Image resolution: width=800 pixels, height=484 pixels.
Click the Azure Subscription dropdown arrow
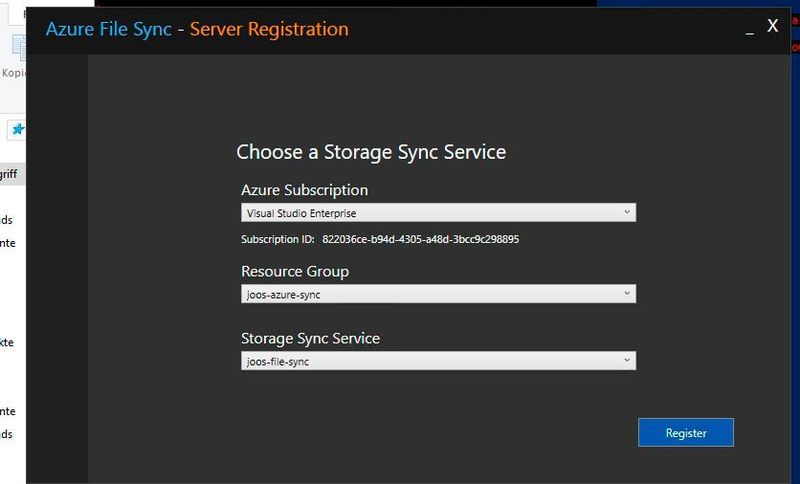(x=627, y=212)
